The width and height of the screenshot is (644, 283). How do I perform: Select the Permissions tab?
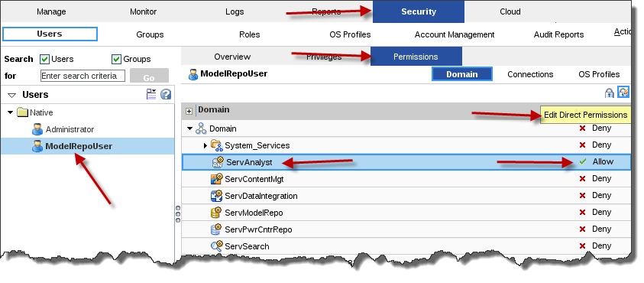[416, 57]
